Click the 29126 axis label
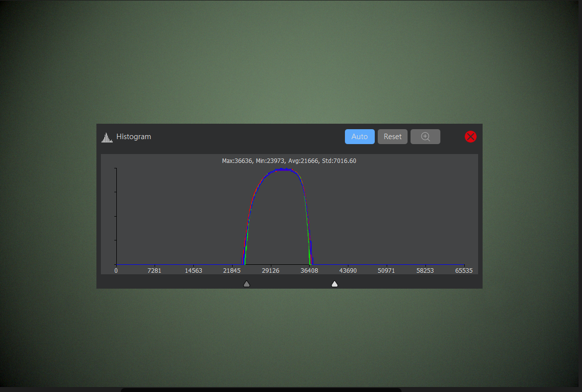This screenshot has width=582, height=392. (x=270, y=271)
